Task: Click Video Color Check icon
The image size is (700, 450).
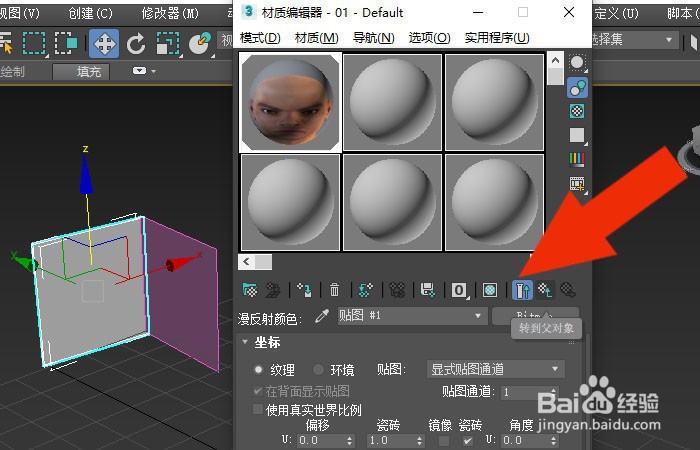Action: coord(577,159)
